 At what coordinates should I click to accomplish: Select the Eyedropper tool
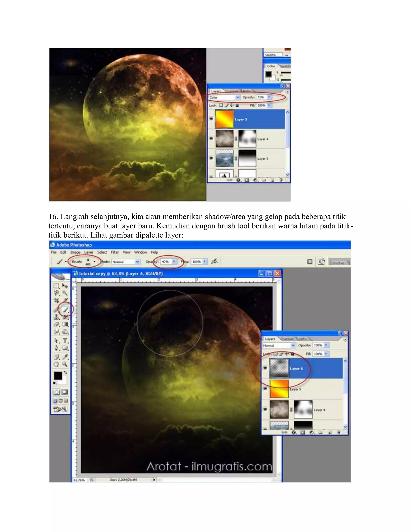tap(65, 357)
